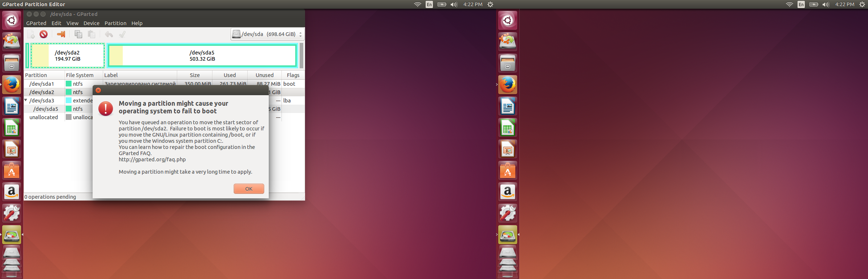Viewport: 868px width, 279px height.
Task: Click the red Delete partition toolbar icon
Action: tap(44, 34)
